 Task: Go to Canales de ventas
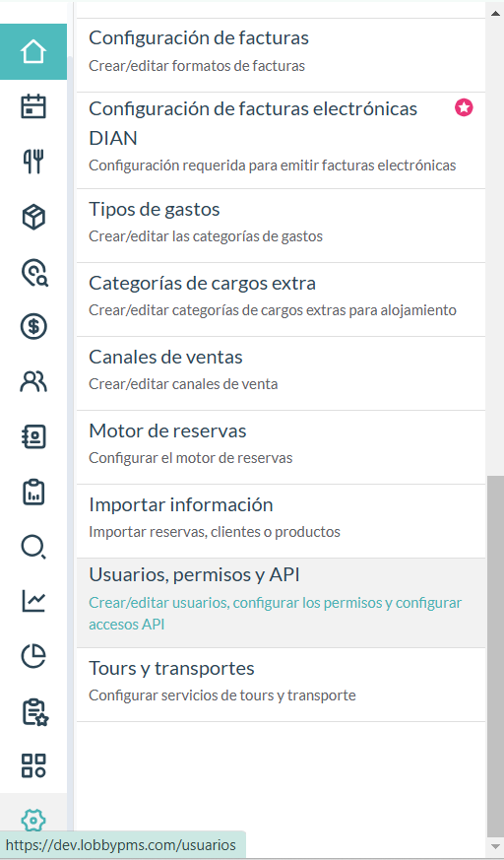(x=281, y=373)
